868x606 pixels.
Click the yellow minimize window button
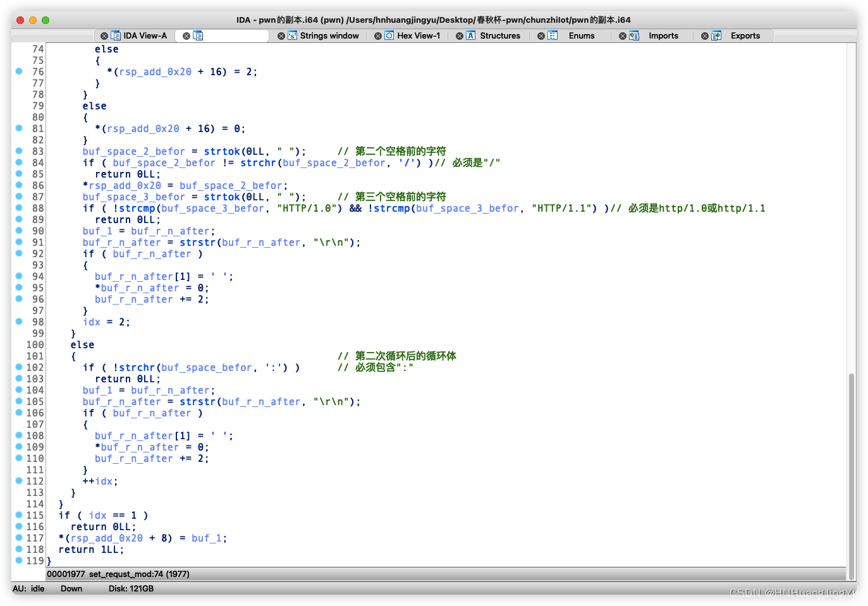tap(33, 20)
